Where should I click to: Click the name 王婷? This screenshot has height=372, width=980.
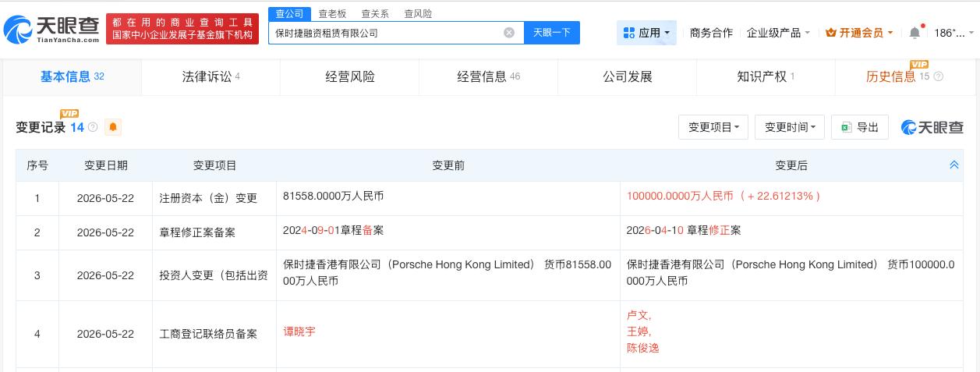point(639,331)
